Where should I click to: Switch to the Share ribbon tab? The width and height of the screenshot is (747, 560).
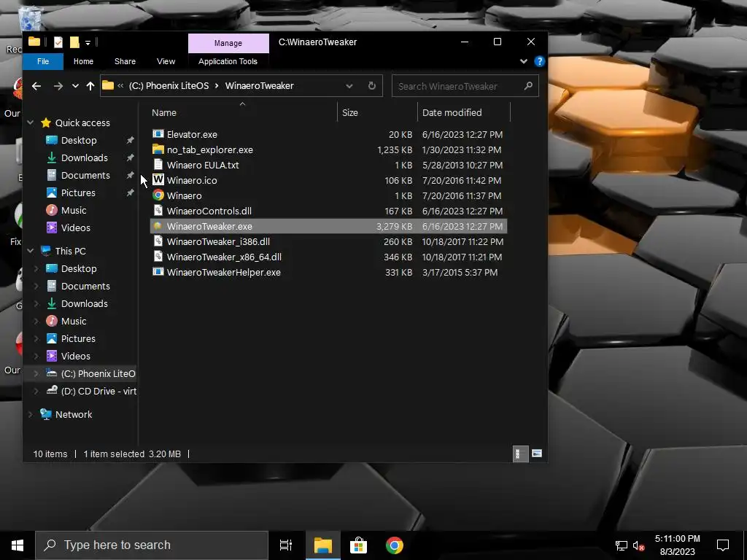[125, 61]
